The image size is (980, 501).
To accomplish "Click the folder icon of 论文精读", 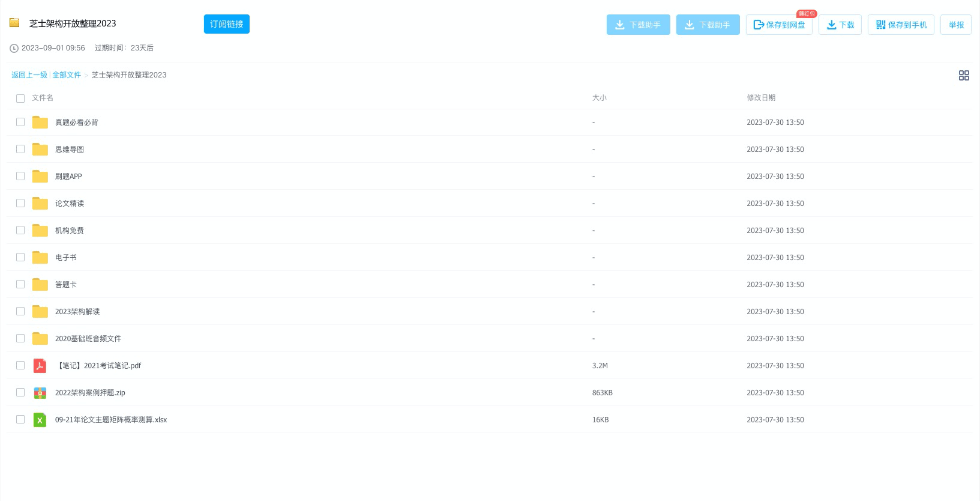I will tap(40, 204).
